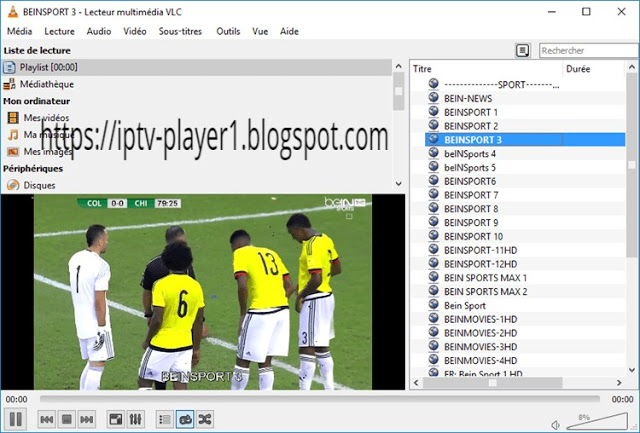
Task: Click playlist scrollbar down arrow
Action: [x=632, y=370]
